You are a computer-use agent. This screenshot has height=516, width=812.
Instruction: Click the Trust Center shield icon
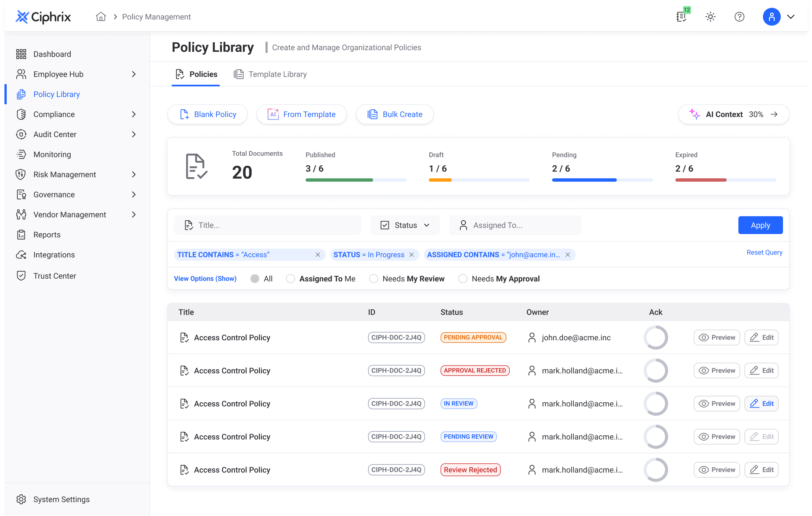point(21,276)
